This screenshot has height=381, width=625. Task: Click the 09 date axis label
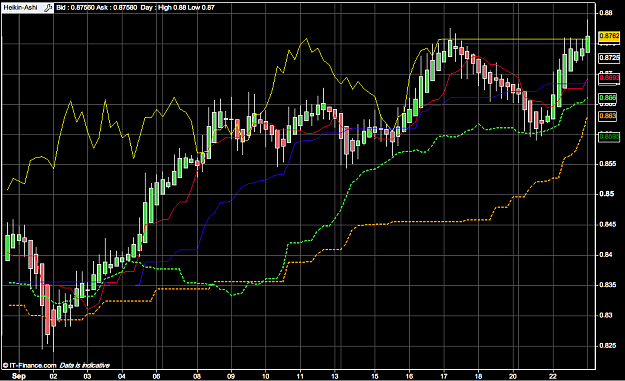[x=231, y=376]
